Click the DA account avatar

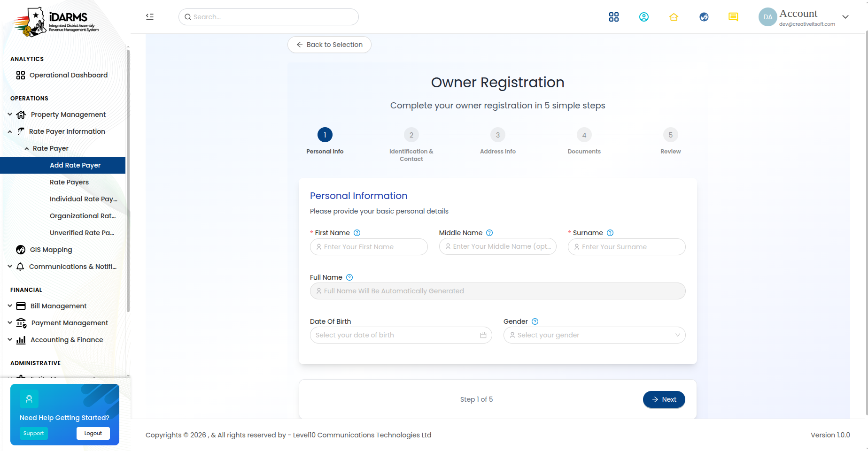tap(768, 17)
